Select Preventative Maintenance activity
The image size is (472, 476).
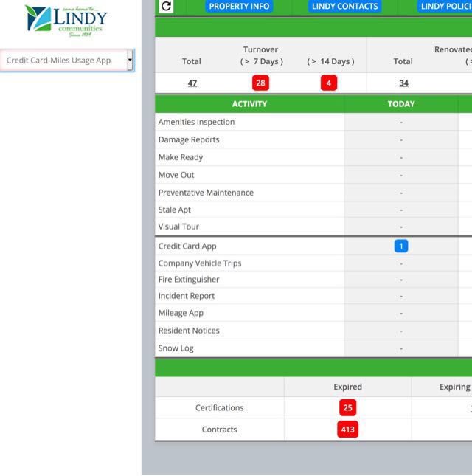point(206,193)
